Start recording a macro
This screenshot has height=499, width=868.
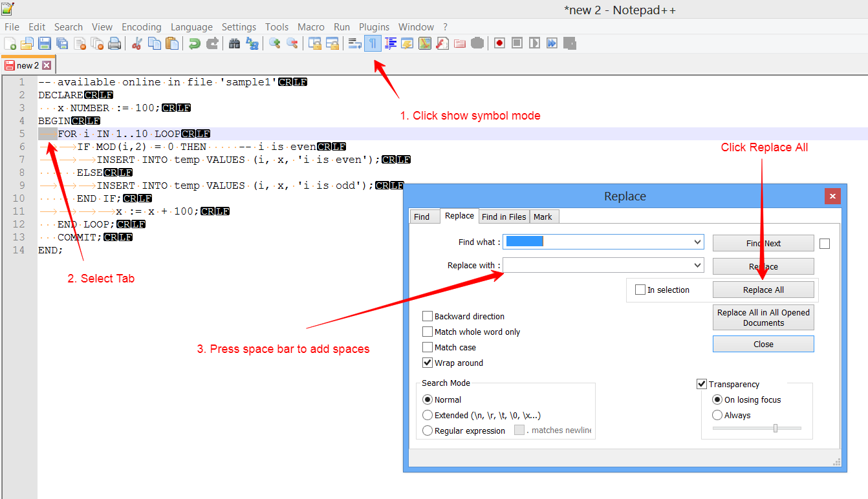coord(500,43)
